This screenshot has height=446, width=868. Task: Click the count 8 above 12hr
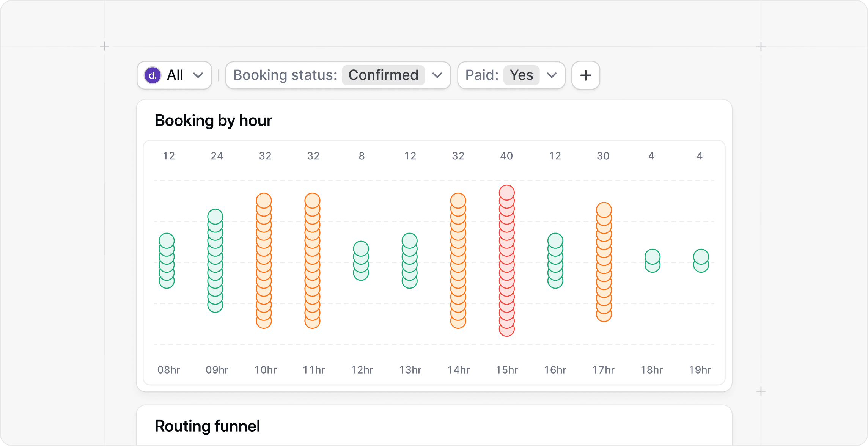[362, 156]
